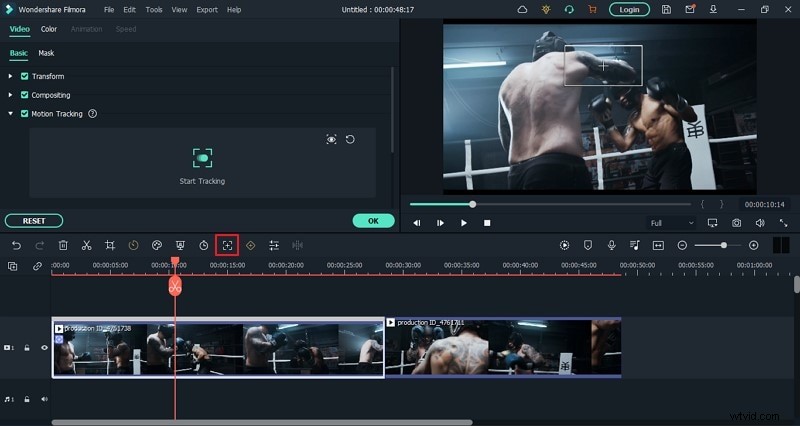Open the Speed tool icon
800x426 pixels.
[133, 245]
